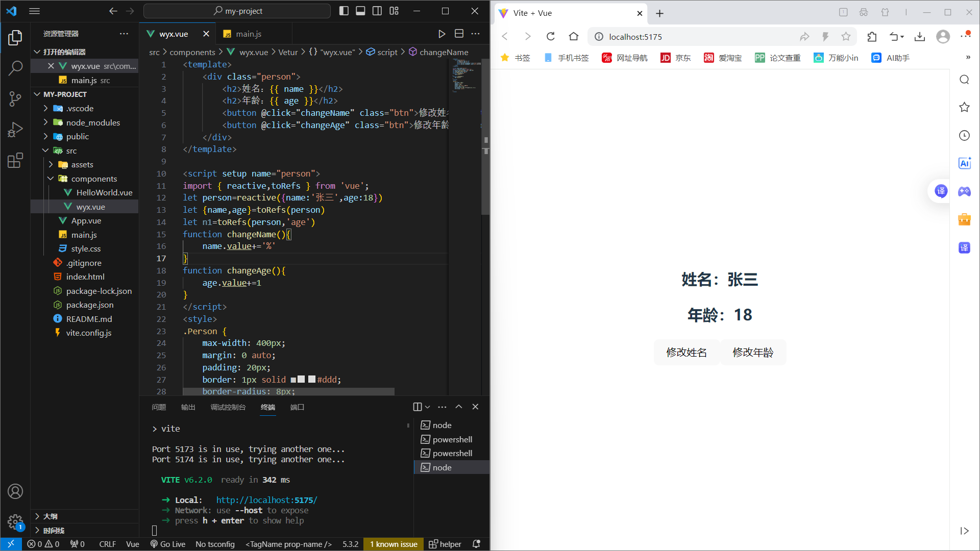980x551 pixels.
Task: Open Run and Debug view
Action: [x=15, y=130]
